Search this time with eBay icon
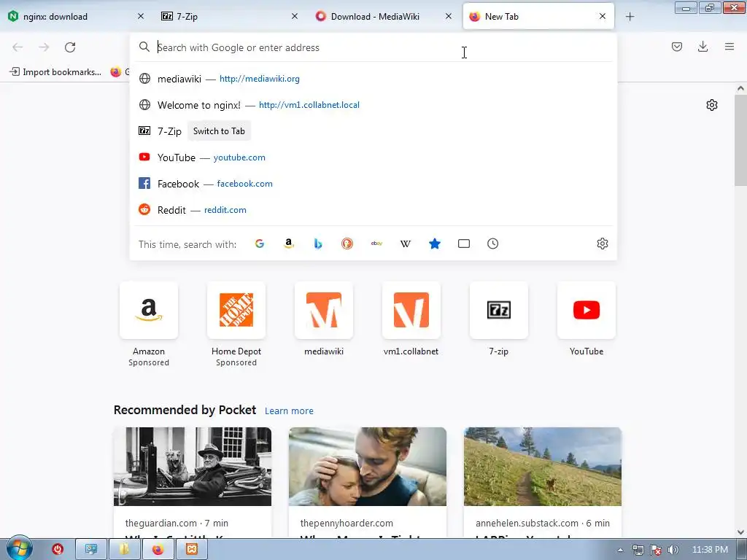Image resolution: width=747 pixels, height=560 pixels. click(x=376, y=244)
